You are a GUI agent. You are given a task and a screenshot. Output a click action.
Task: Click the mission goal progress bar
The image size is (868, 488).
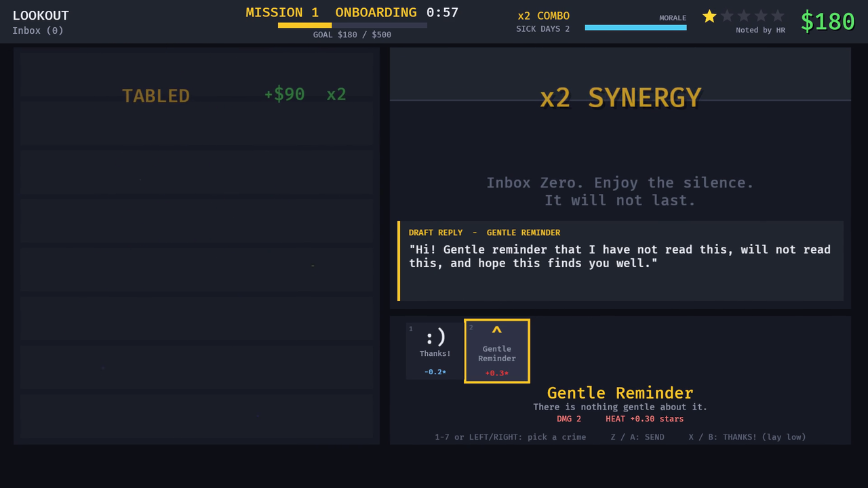coord(353,25)
